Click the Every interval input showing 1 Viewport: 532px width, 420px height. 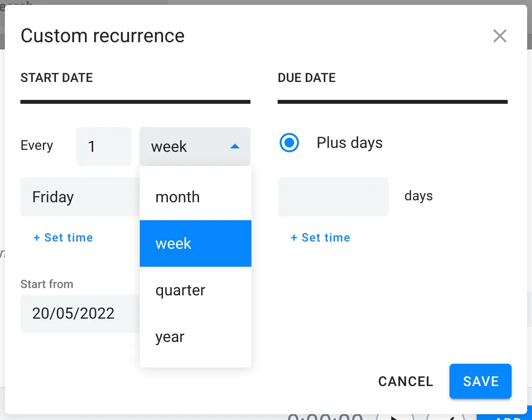pyautogui.click(x=103, y=146)
